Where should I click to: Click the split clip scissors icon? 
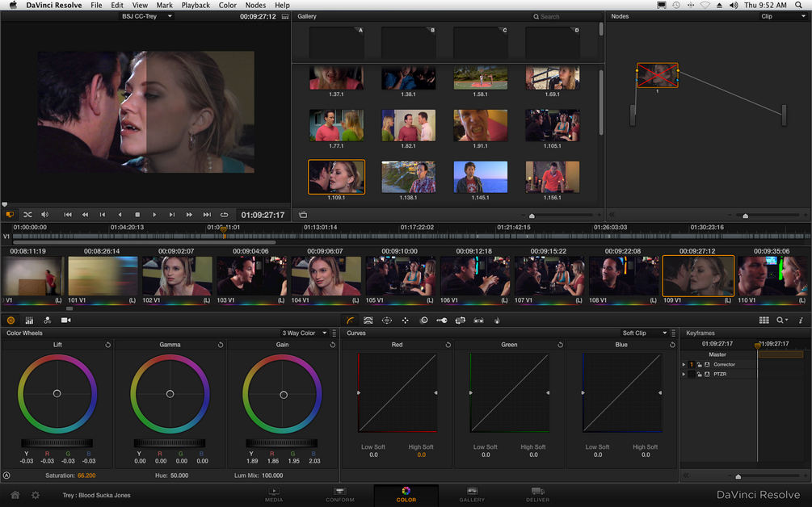click(x=27, y=215)
